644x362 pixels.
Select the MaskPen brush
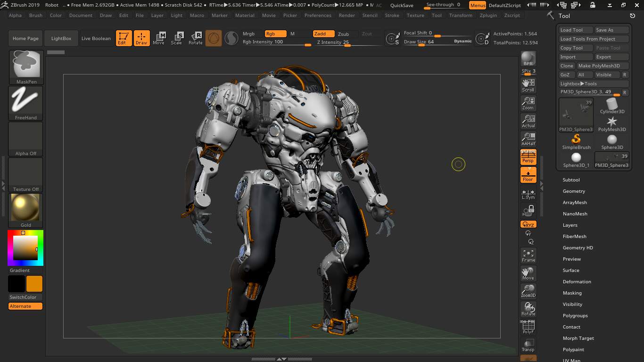[25, 66]
